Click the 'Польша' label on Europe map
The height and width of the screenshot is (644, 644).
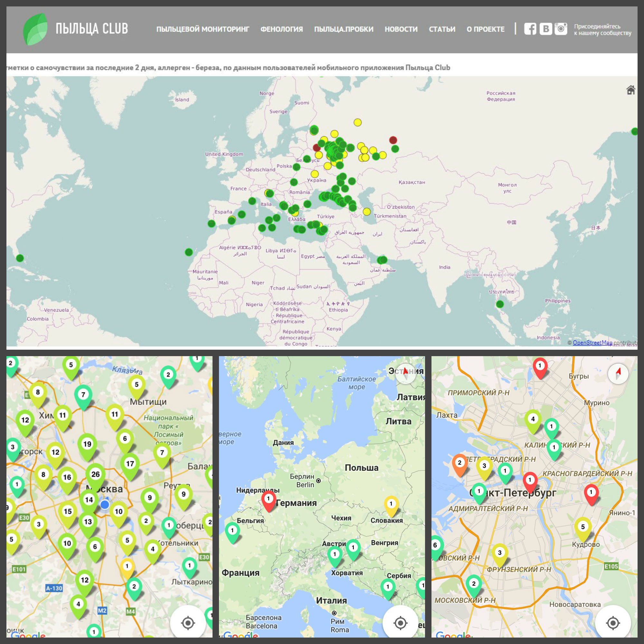pos(361,468)
